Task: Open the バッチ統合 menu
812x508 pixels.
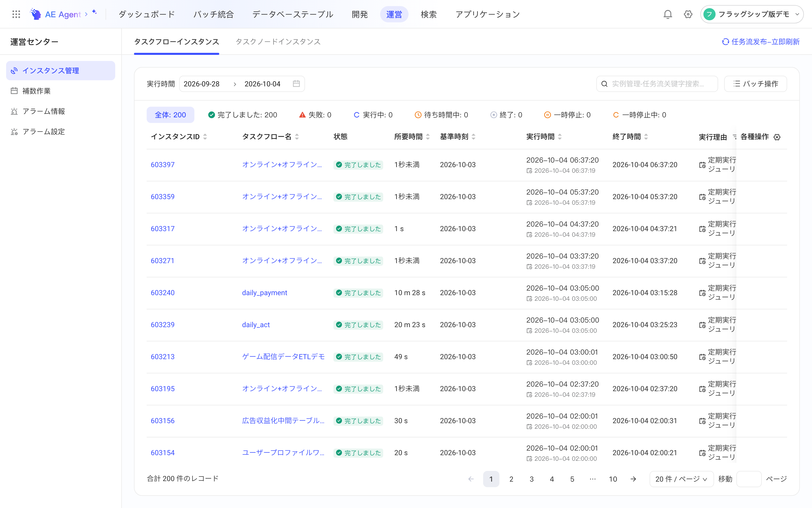Action: [213, 14]
